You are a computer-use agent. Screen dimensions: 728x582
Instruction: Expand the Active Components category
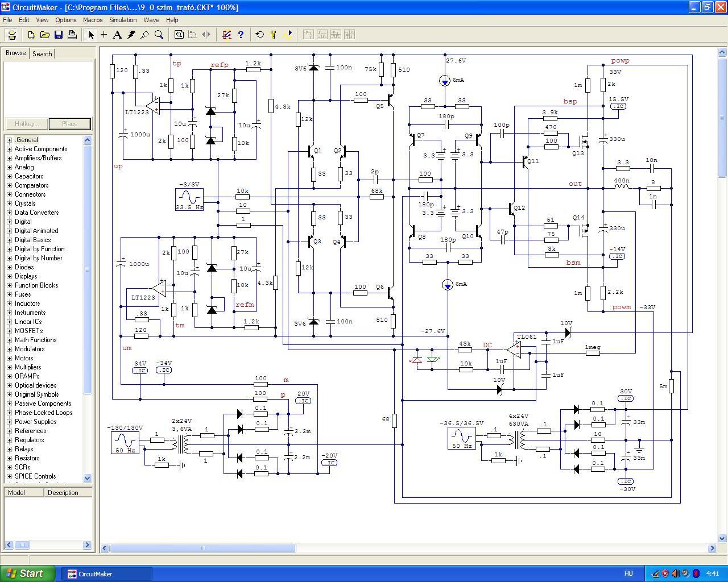9,149
